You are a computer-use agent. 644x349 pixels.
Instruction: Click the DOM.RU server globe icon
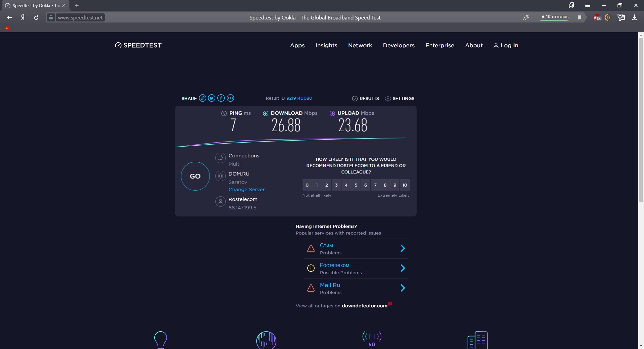[220, 176]
